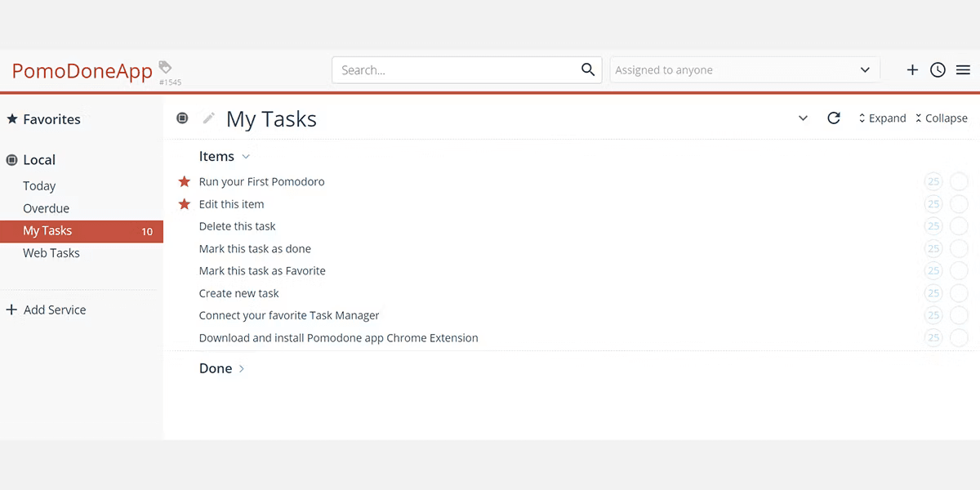Click the stop icon beside My Tasks title
Screen dimensions: 980x490
183,118
